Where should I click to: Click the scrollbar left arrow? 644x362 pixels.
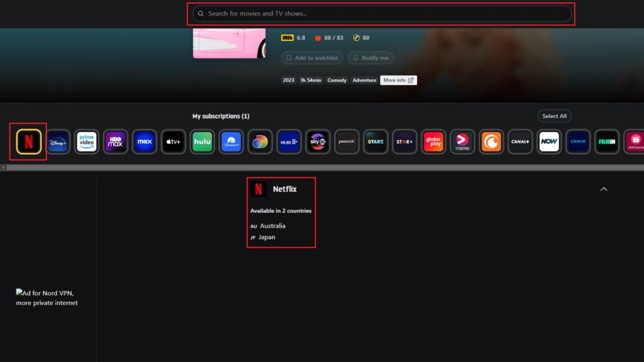[x=3, y=167]
